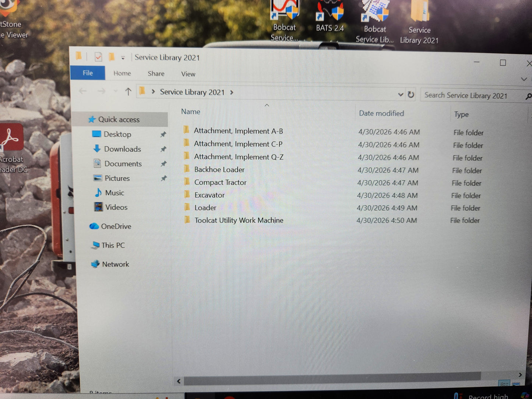Click the horizontal scrollbar thumb
Viewport: 532px width, 399px height.
[332, 378]
